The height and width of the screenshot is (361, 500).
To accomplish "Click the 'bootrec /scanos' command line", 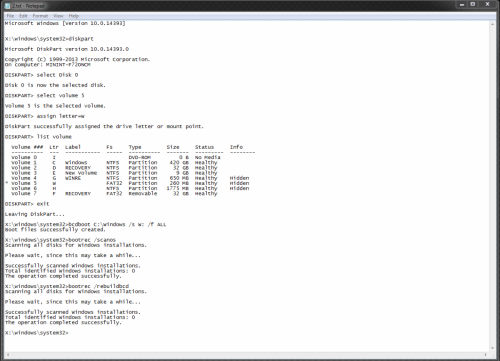I will [x=60, y=240].
